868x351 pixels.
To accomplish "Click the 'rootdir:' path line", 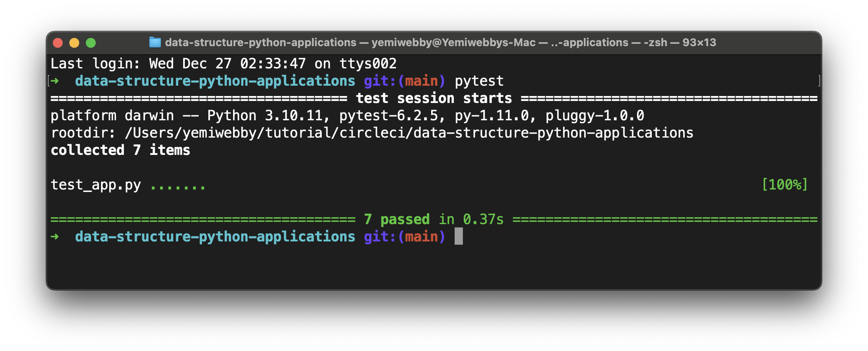I will pos(372,133).
